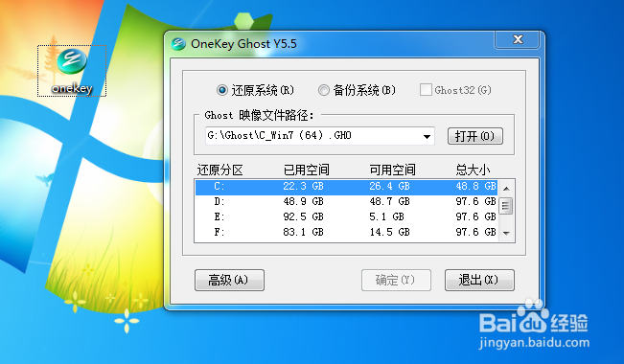This screenshot has height=364, width=624.
Task: Click the OneKey Ghost title bar icon
Action: pos(178,44)
